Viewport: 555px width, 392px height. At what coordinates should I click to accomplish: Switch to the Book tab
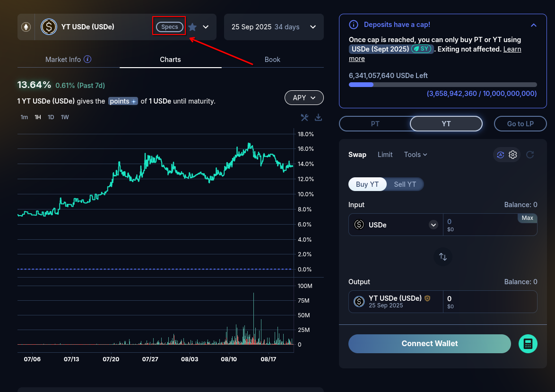coord(272,60)
